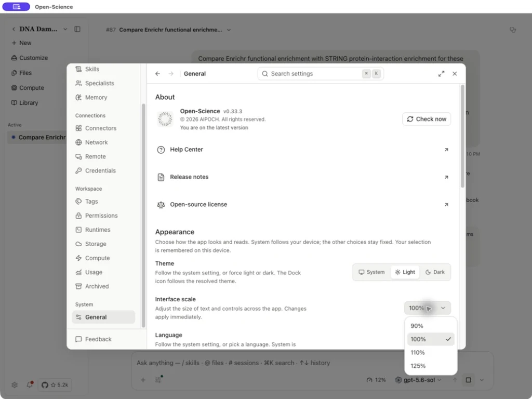
Task: Click Check now for updates
Action: [427, 119]
